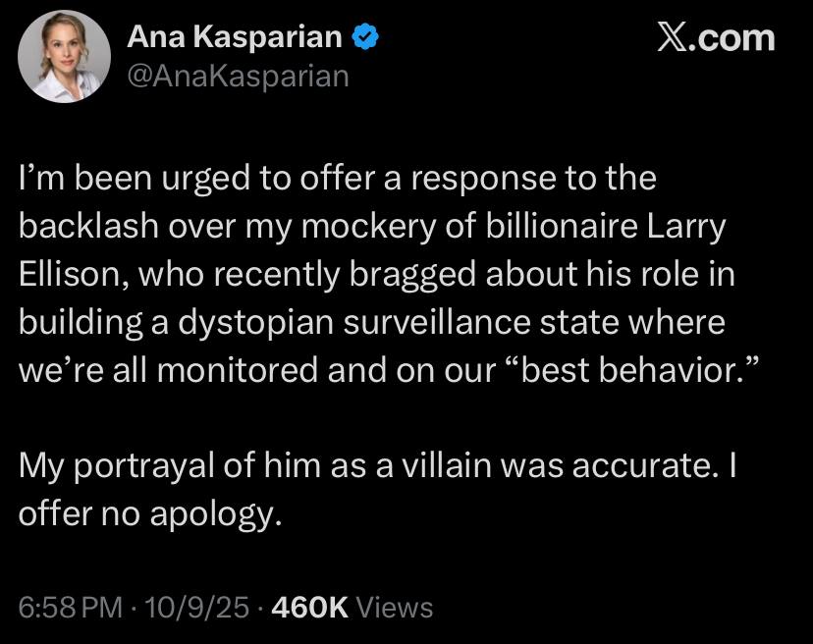The height and width of the screenshot is (644, 813).
Task: Visit the @AnaKasparian handle link
Action: (x=239, y=75)
